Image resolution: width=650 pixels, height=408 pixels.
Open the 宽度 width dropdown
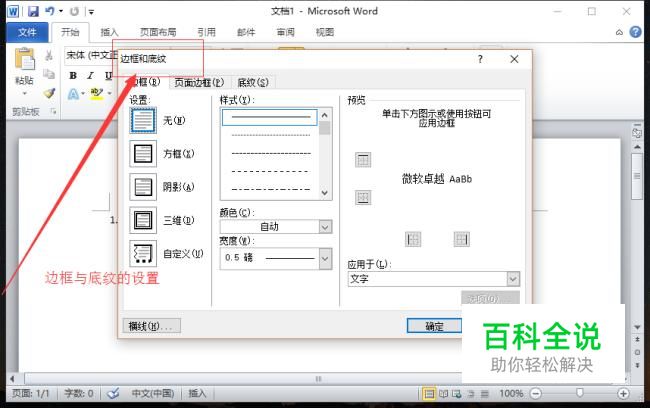point(276,258)
